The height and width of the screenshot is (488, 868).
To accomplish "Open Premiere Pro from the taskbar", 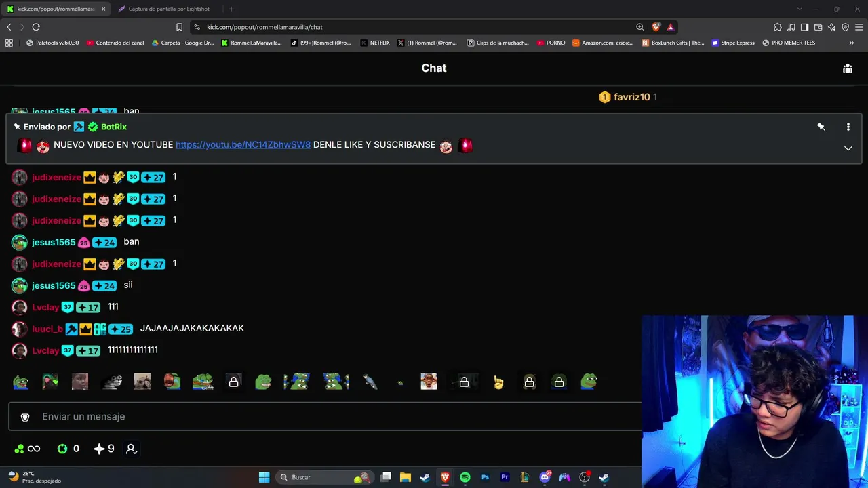I will [505, 477].
